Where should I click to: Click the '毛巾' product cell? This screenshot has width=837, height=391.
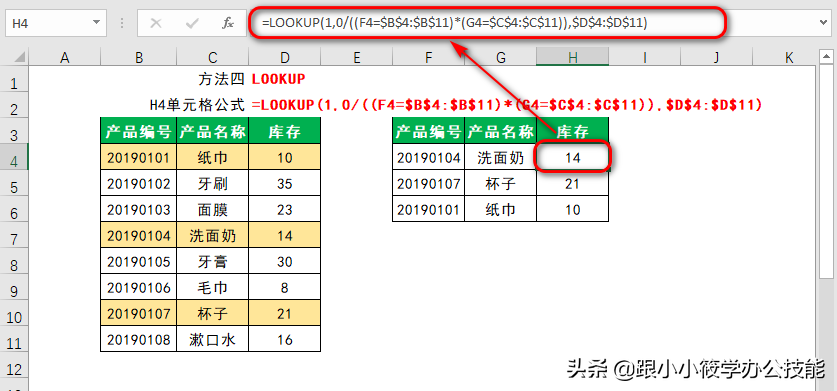tap(212, 287)
